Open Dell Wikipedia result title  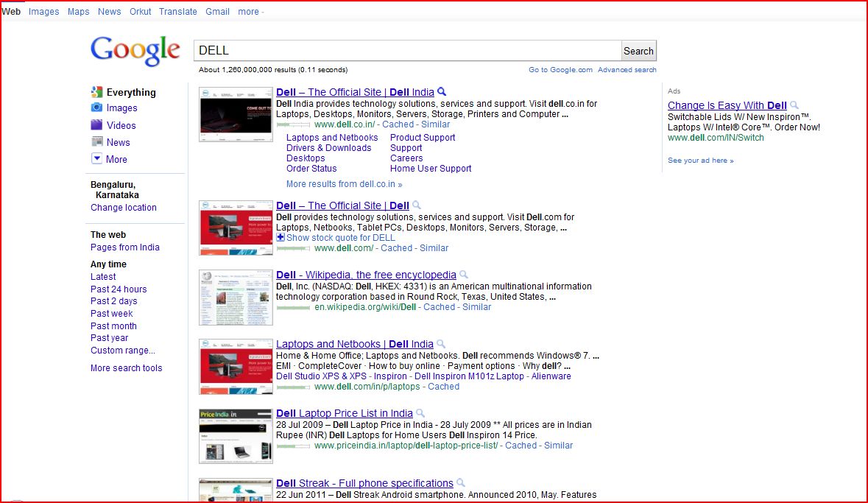point(366,275)
